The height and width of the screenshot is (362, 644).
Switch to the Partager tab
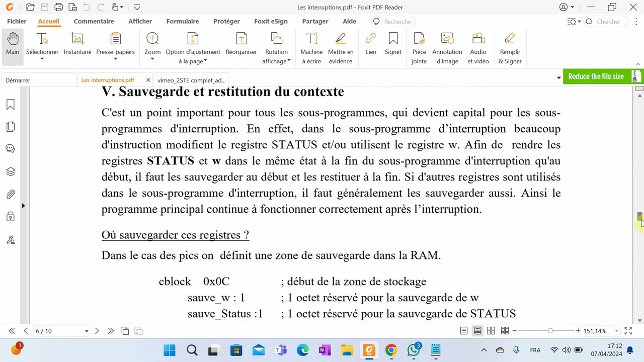pos(315,22)
